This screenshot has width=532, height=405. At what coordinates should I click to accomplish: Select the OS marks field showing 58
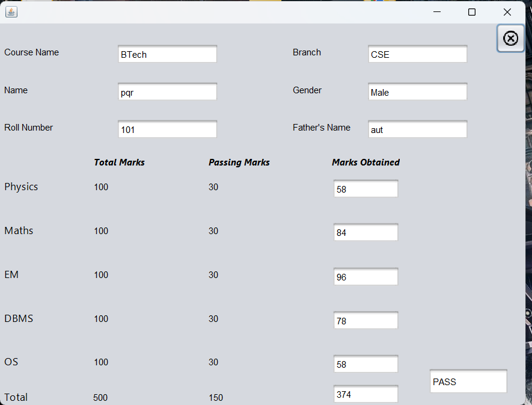tap(365, 363)
